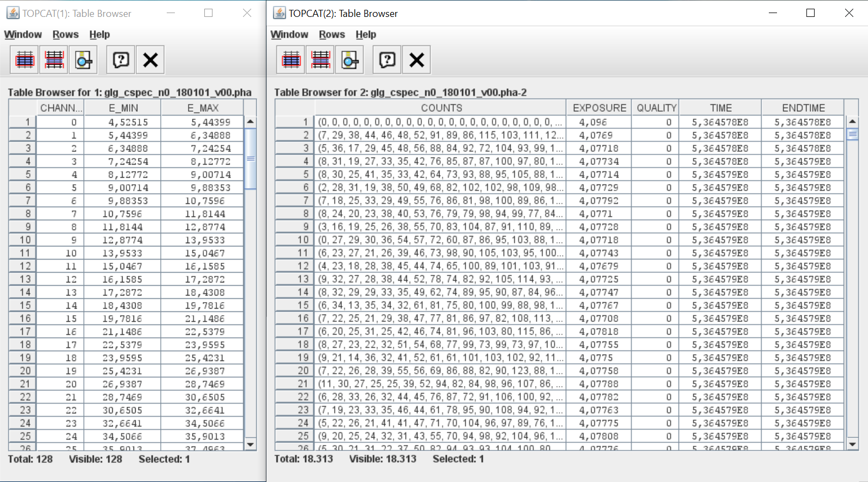Click E_MIN cell with value 4,52515

[123, 122]
